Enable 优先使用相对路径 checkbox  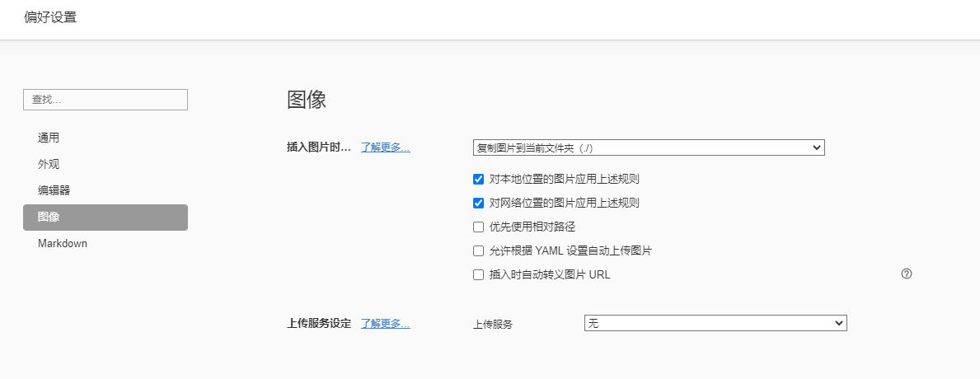pyautogui.click(x=478, y=227)
